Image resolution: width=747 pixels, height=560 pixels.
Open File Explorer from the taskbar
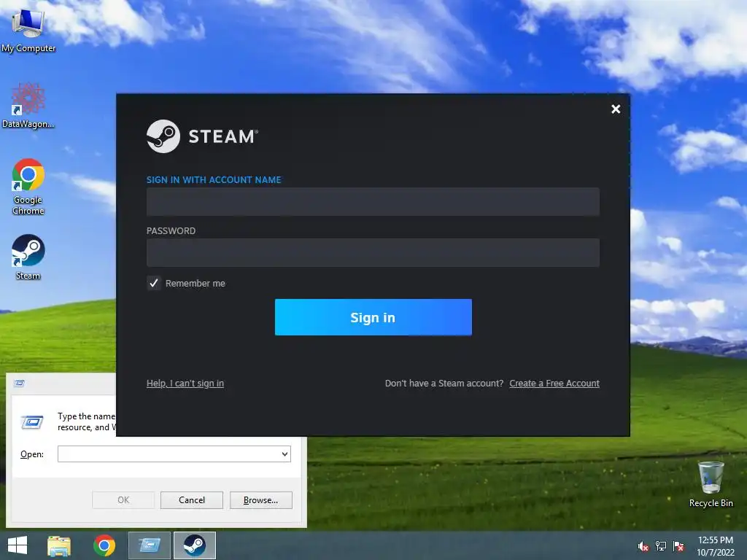click(59, 545)
